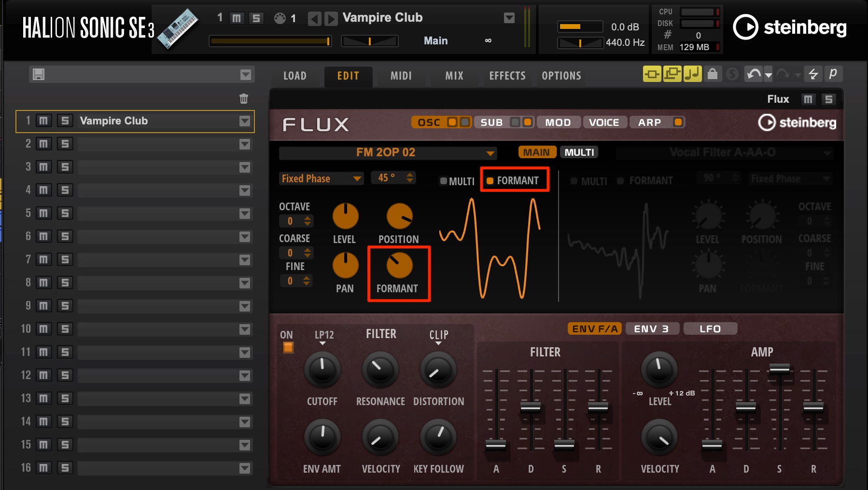Solo the Flux layer in editor header
Screen dimensions: 868x490
[x=828, y=99]
